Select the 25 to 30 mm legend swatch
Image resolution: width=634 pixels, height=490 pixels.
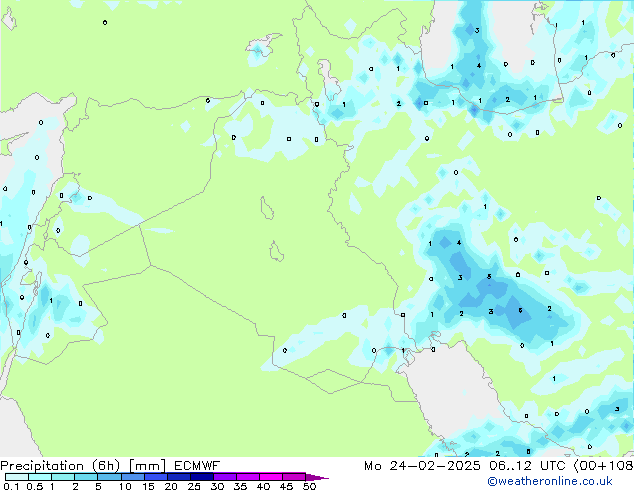[202, 477]
